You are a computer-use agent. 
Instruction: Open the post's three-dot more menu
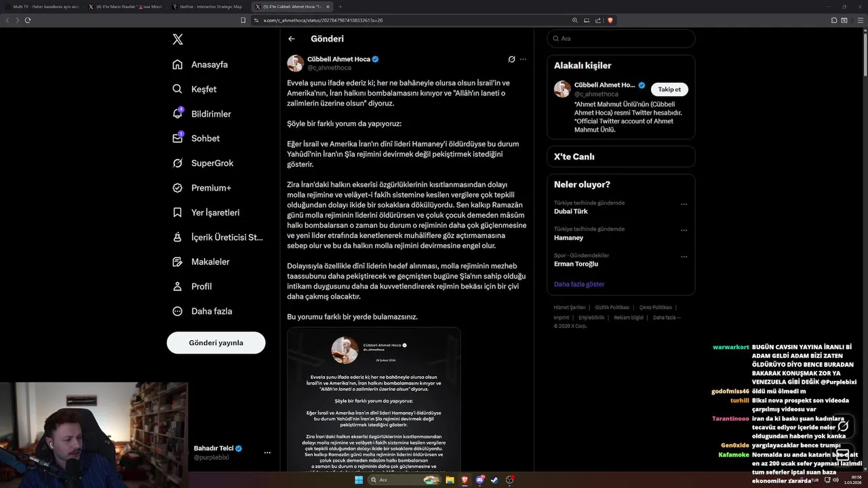[523, 59]
